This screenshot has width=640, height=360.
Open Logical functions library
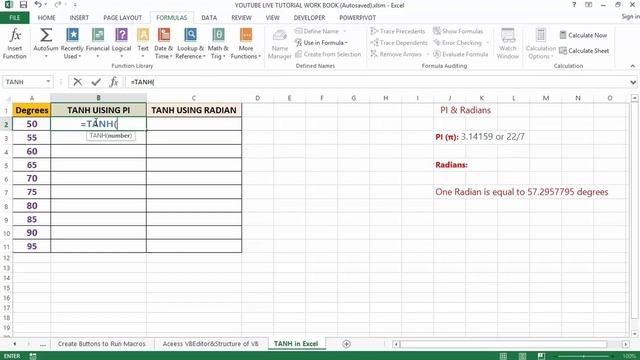(x=121, y=44)
